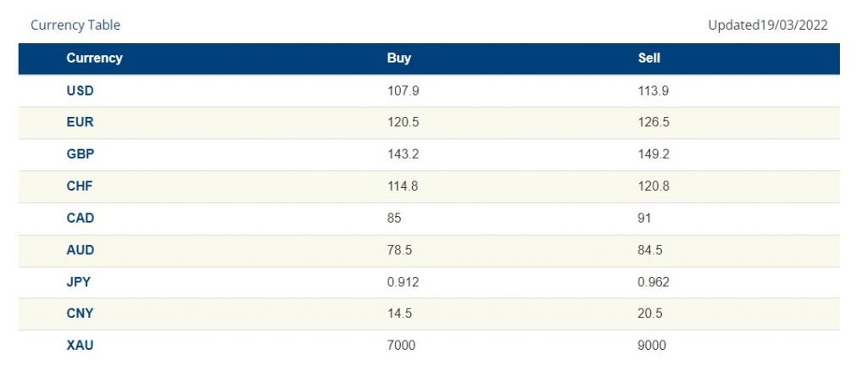Viewport: 868px width, 377px height.
Task: Click the Currency column header
Action: pos(94,58)
